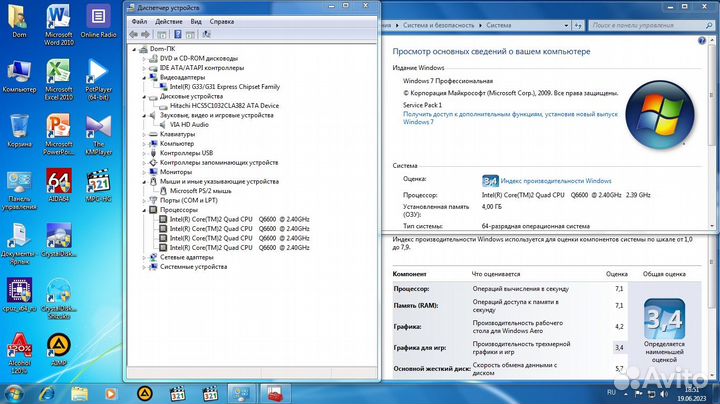Select Системные устройства tree item
Screen dimensions: 720x404
193,267
